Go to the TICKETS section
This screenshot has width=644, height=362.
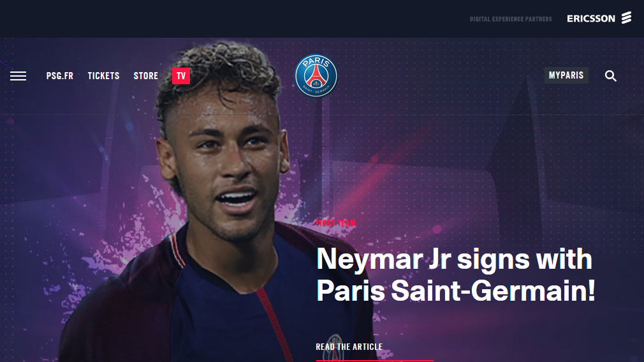pos(103,76)
